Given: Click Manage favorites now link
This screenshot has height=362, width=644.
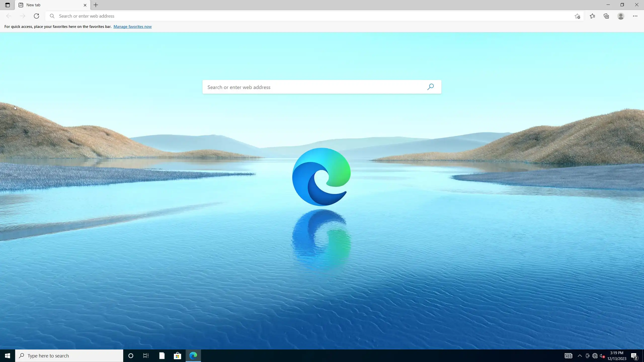Looking at the screenshot, I should click(132, 27).
